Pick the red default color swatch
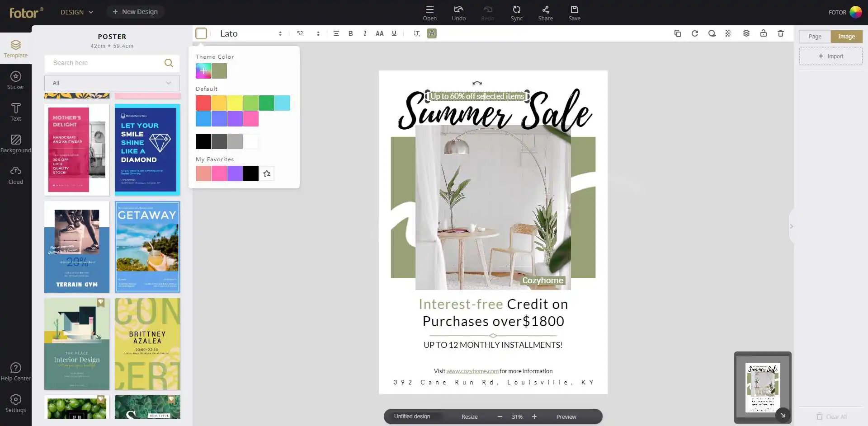The height and width of the screenshot is (426, 868). pyautogui.click(x=203, y=103)
